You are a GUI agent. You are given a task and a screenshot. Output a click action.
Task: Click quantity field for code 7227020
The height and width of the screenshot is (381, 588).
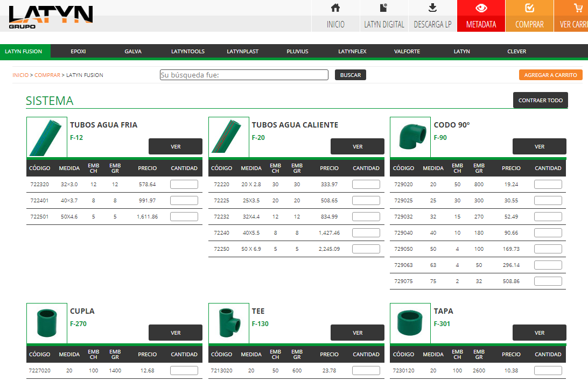184,371
